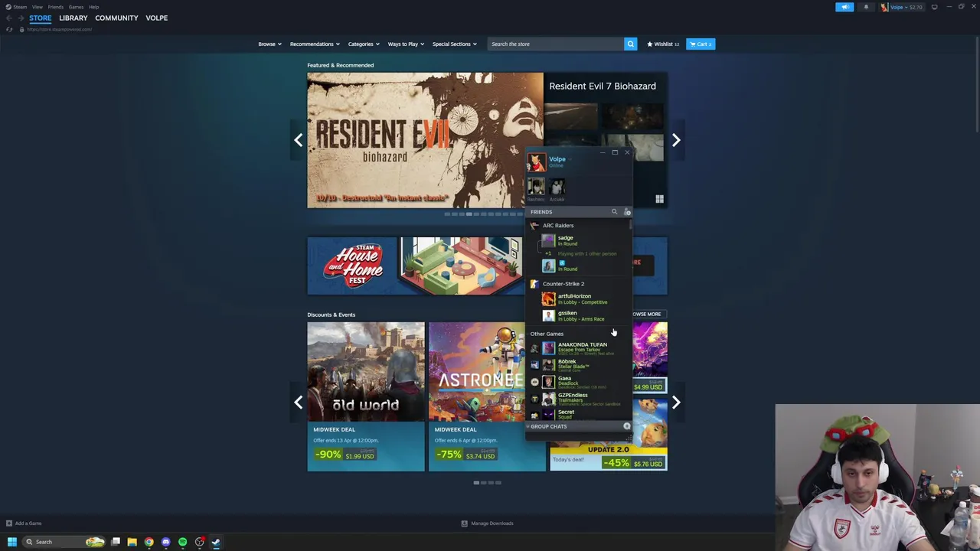Expand the Special Sections dropdown
The width and height of the screenshot is (980, 551).
454,44
